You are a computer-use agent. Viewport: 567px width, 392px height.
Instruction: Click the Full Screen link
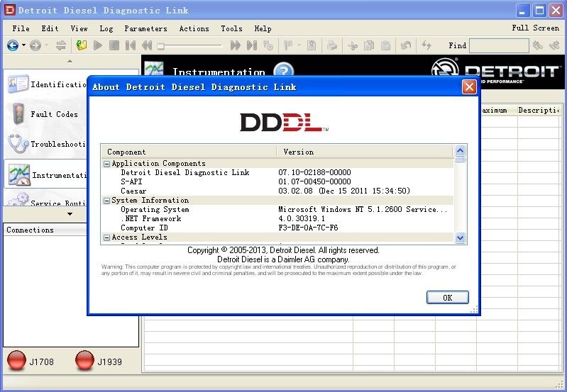[x=535, y=28]
